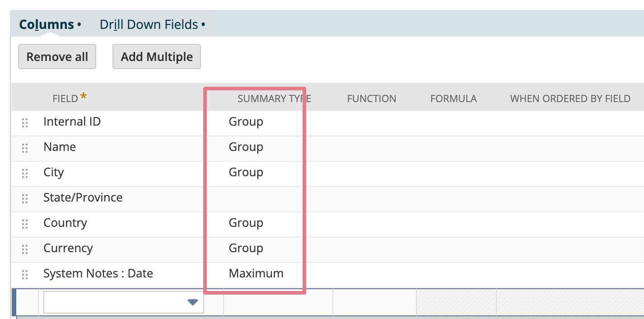Image resolution: width=644 pixels, height=319 pixels.
Task: Click drag handle for Name row
Action: (25, 148)
